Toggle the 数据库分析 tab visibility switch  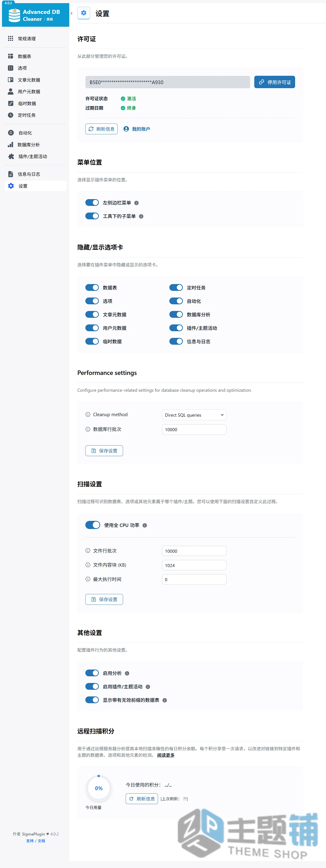coord(176,314)
